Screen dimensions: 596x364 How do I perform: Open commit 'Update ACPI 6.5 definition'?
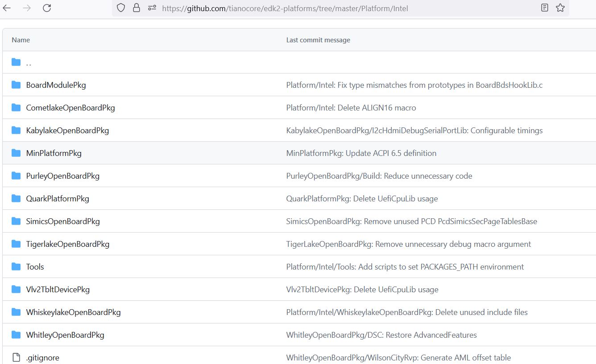[x=361, y=153]
